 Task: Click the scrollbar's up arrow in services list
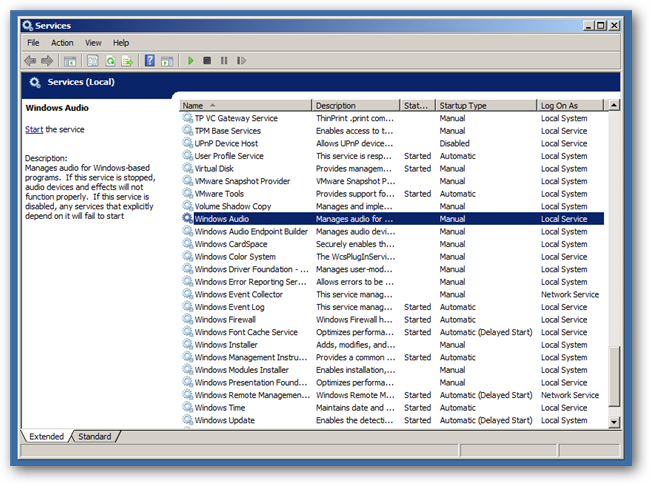(614, 105)
